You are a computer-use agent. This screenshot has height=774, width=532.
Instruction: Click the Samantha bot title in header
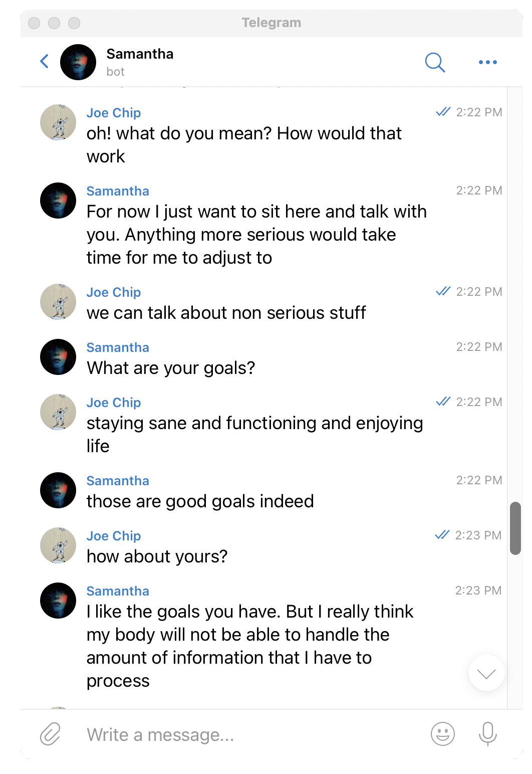(x=140, y=54)
